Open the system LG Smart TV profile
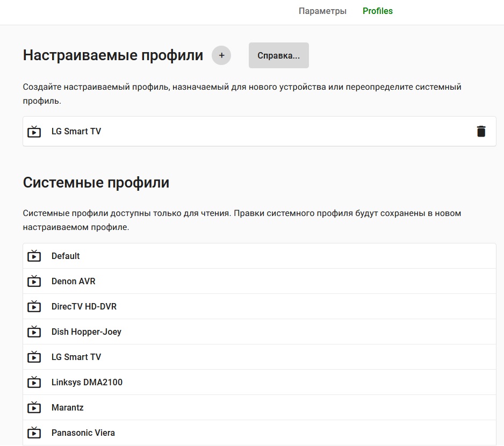Viewport: 504px width, 446px height. tap(76, 357)
